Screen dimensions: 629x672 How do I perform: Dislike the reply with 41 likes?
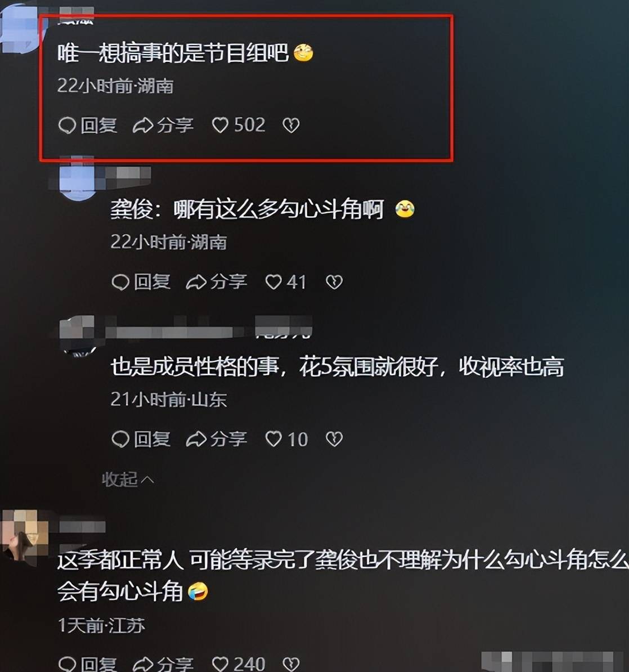coord(334,282)
